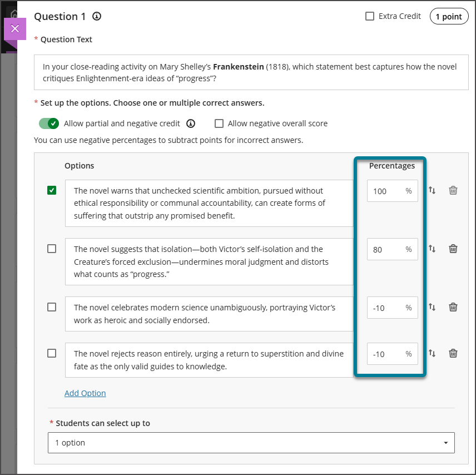Disable the 'Allow partial and negative credit' toggle
476x475 pixels.
(x=48, y=123)
